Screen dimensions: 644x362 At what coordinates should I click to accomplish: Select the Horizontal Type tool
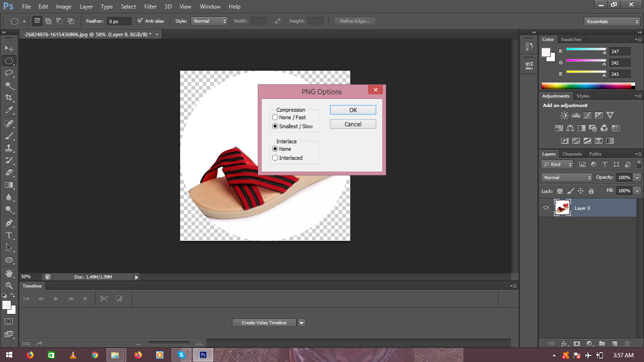(9, 235)
